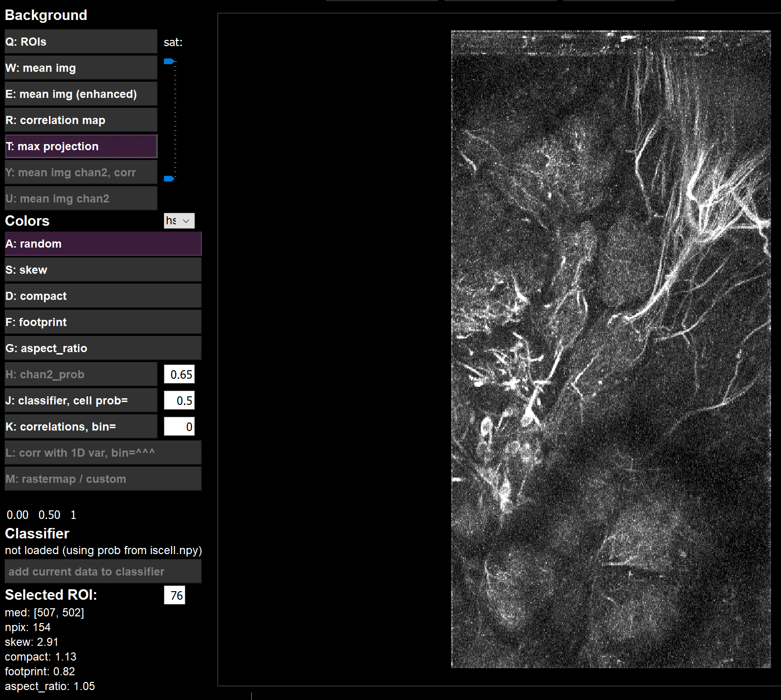Apply random coloring to ROIs
Viewport: 781px width, 700px height.
[x=103, y=243]
